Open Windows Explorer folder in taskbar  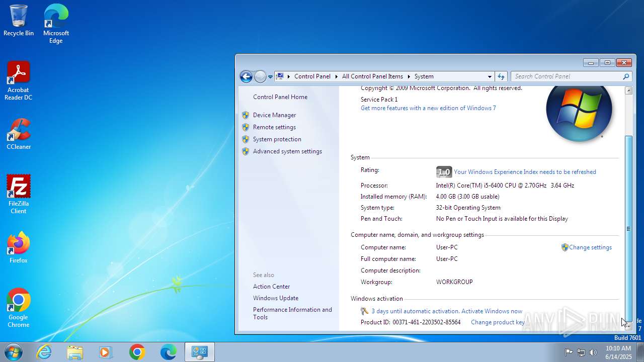75,352
